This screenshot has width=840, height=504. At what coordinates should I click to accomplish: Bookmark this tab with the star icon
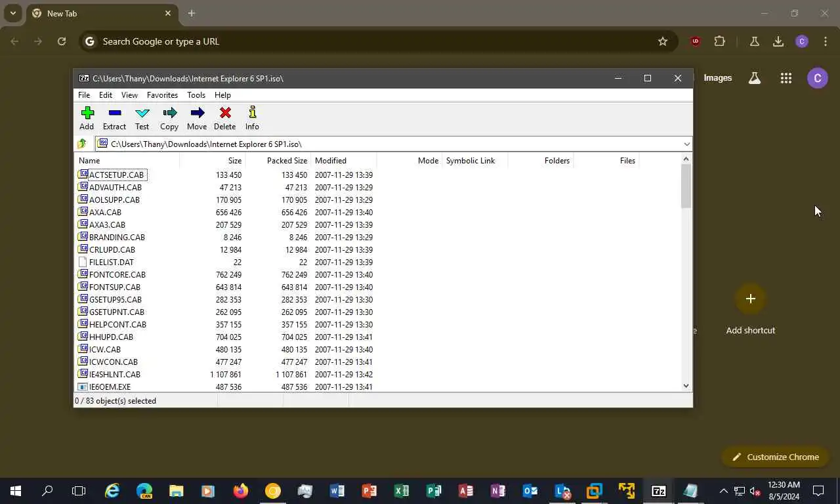click(663, 41)
